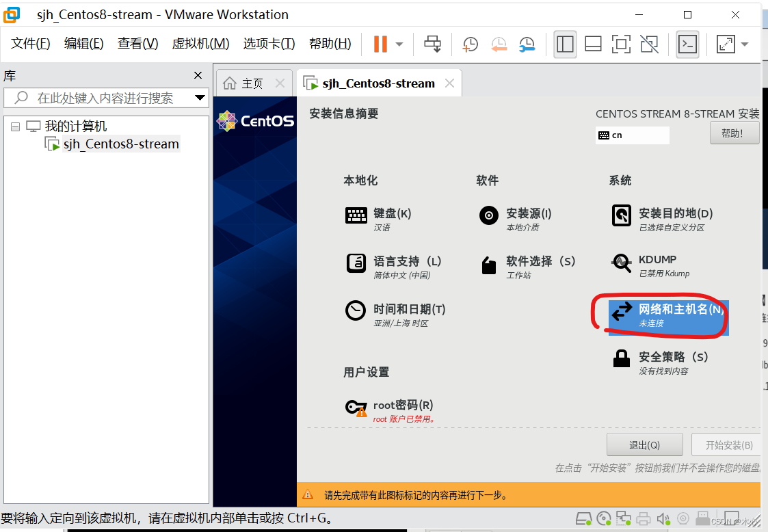Image resolution: width=768 pixels, height=532 pixels.
Task: Open the power options dropdown arrow
Action: [399, 44]
